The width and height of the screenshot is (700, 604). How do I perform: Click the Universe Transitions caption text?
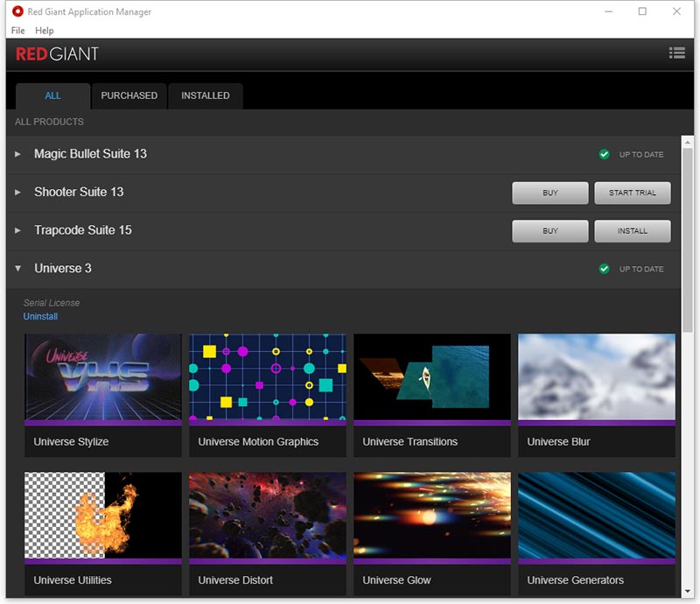click(x=409, y=442)
